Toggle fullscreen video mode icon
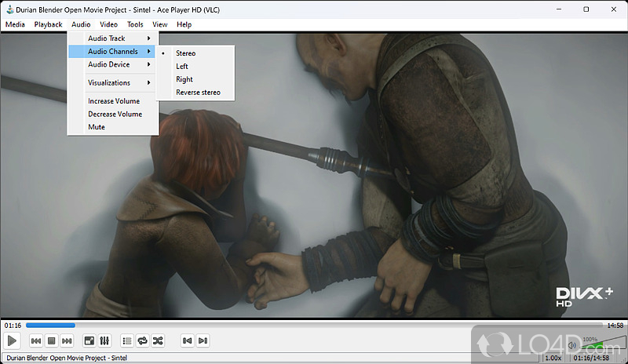This screenshot has width=628, height=364. pos(89,340)
